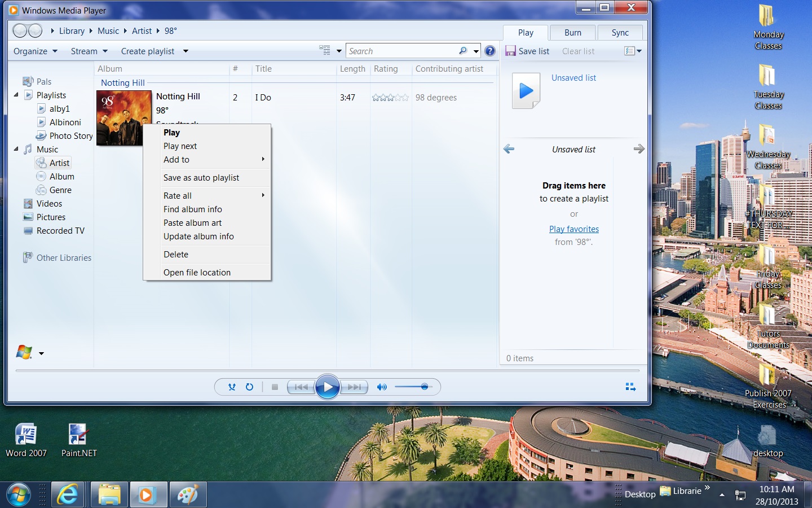Open the media guide dropdown arrow
The height and width of the screenshot is (508, 812).
point(41,354)
